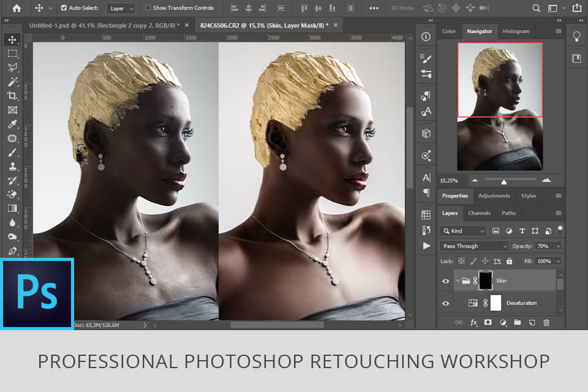Hide the Skin group layer

(445, 281)
